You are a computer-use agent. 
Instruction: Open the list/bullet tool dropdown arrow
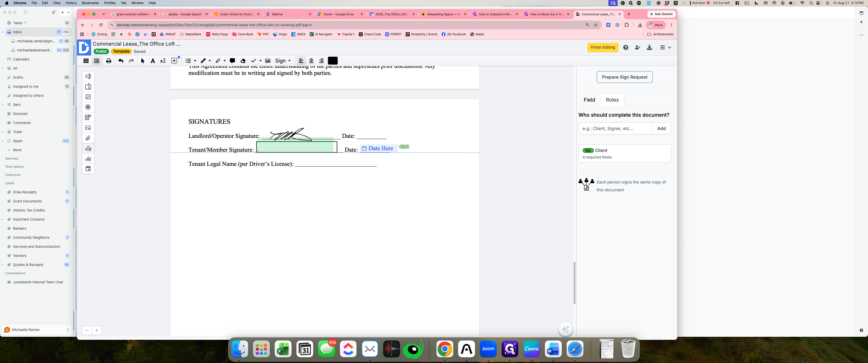pyautogui.click(x=195, y=61)
